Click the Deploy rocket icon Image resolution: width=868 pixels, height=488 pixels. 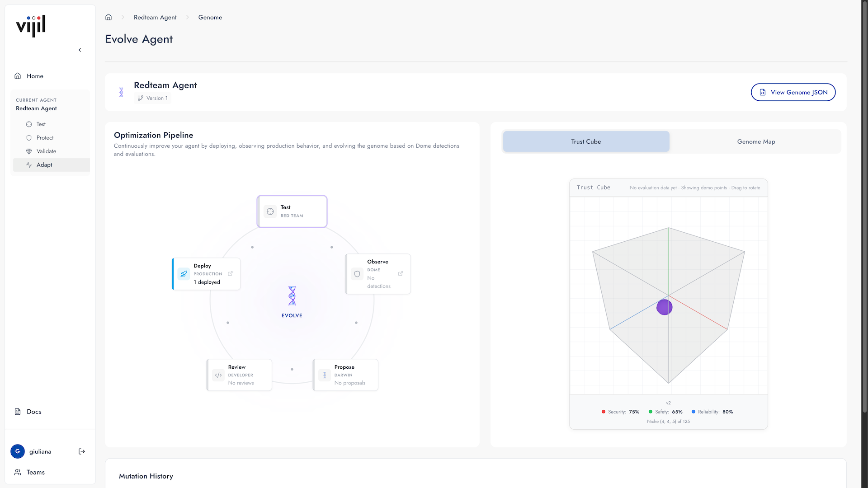(184, 274)
